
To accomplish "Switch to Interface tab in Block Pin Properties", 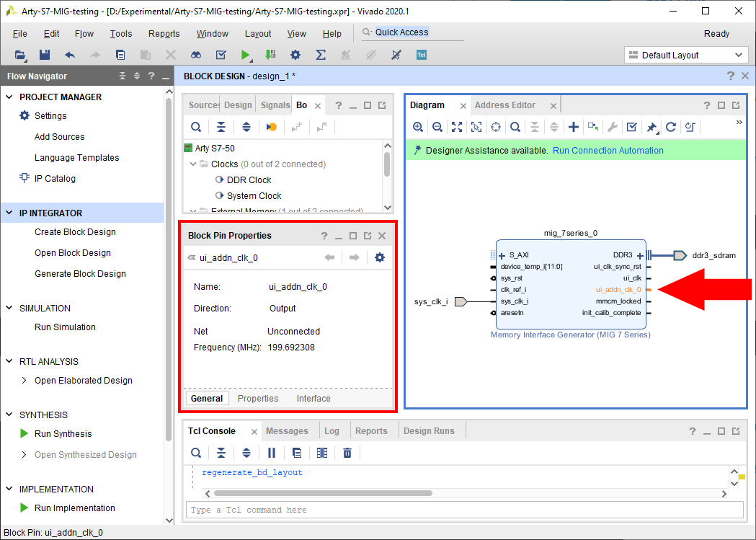I will (x=313, y=398).
